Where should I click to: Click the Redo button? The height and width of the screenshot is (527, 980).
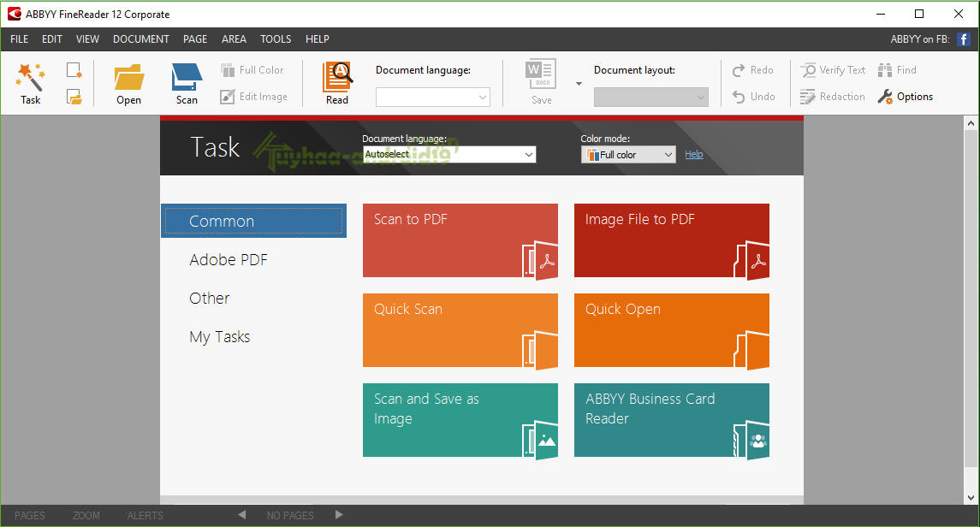[x=753, y=70]
